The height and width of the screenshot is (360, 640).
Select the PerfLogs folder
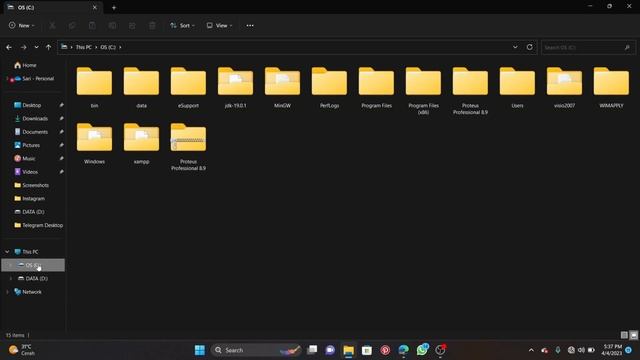tap(329, 87)
